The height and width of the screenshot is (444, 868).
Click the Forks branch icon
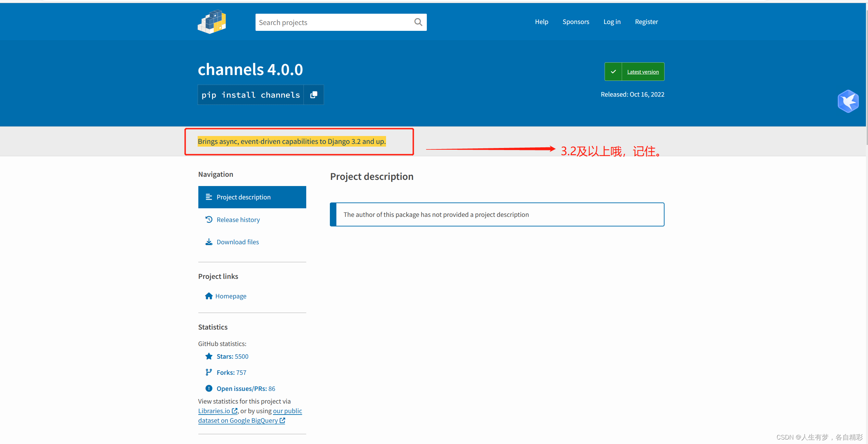pos(209,372)
